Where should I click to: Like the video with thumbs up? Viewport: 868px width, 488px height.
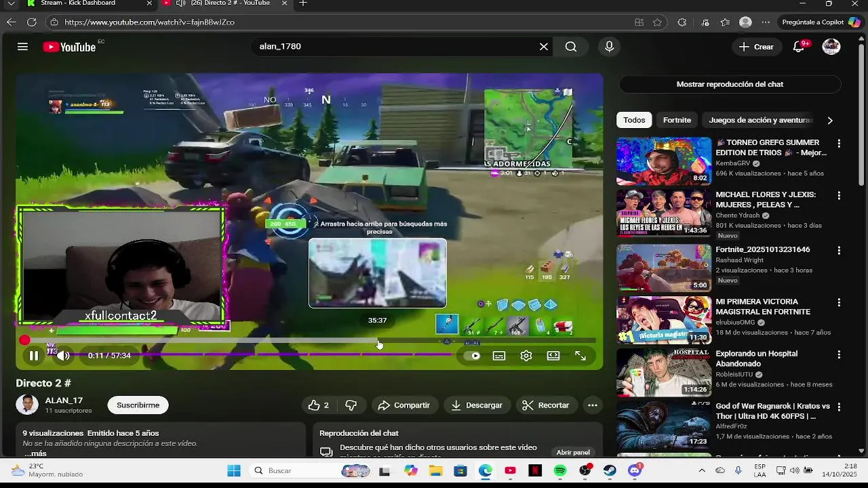[318, 405]
